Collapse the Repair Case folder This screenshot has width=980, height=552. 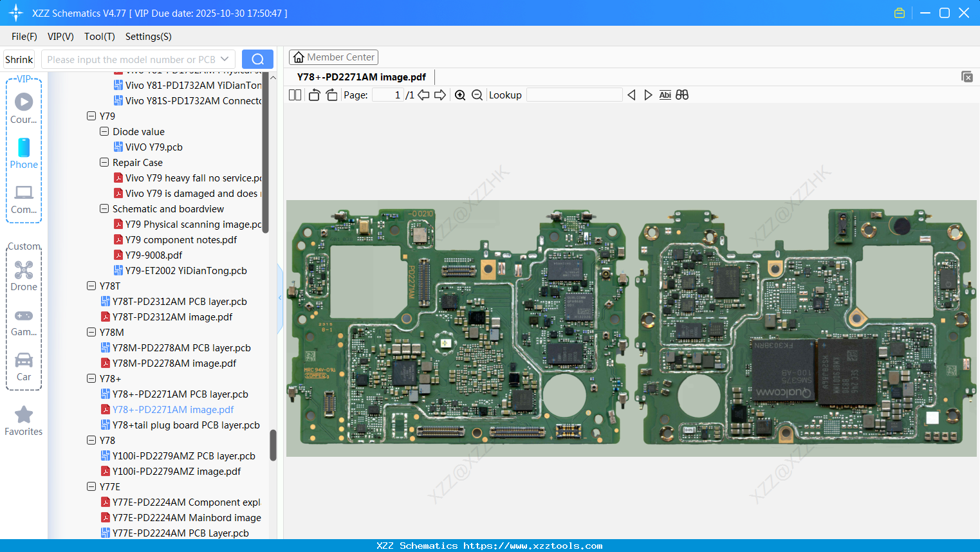click(x=104, y=163)
